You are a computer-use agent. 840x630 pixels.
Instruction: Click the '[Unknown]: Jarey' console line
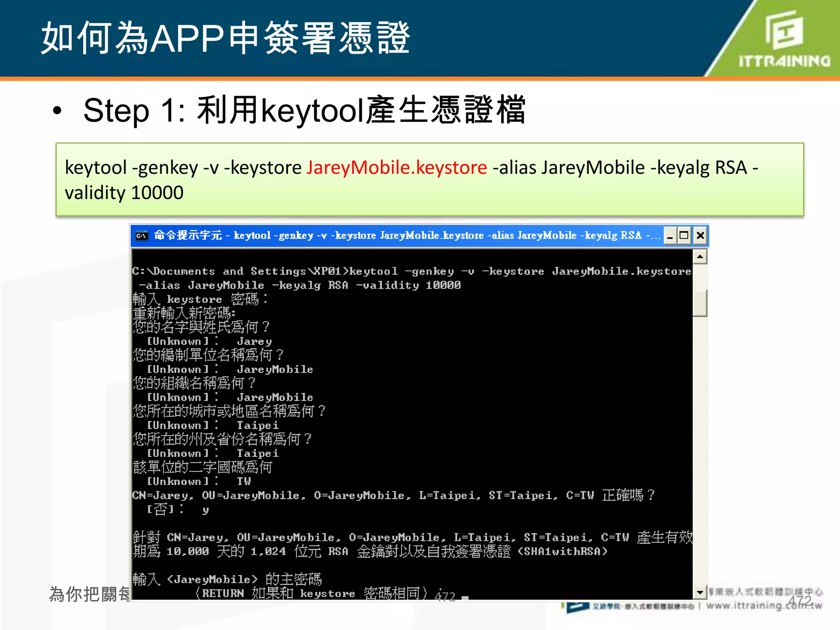click(209, 341)
